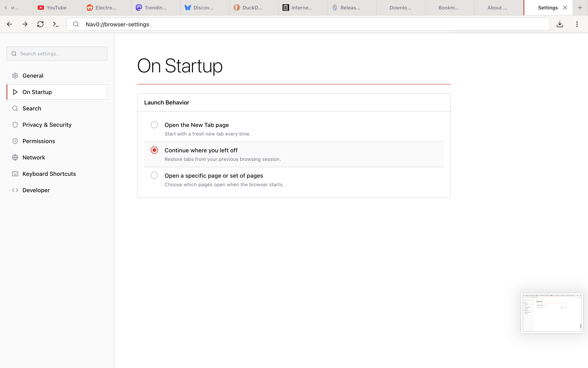588x368 pixels.
Task: Open Developer settings section
Action: tap(57, 190)
